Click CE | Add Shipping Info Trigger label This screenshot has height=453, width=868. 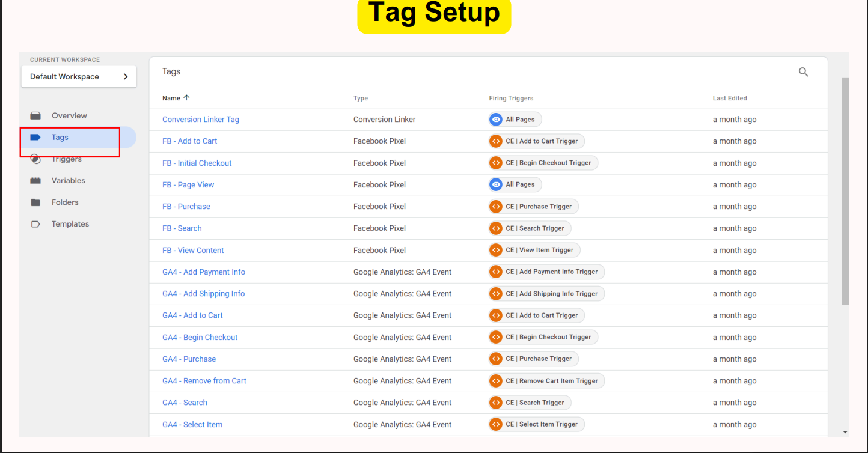click(x=552, y=294)
